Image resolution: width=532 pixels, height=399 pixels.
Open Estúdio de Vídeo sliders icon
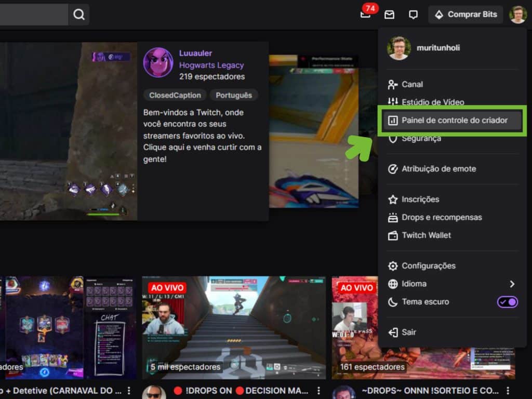pyautogui.click(x=393, y=102)
